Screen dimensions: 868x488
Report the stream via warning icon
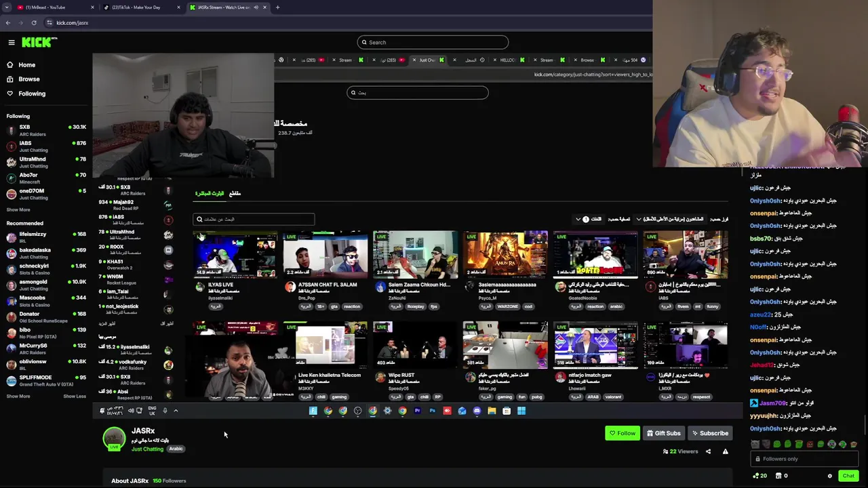click(x=725, y=451)
